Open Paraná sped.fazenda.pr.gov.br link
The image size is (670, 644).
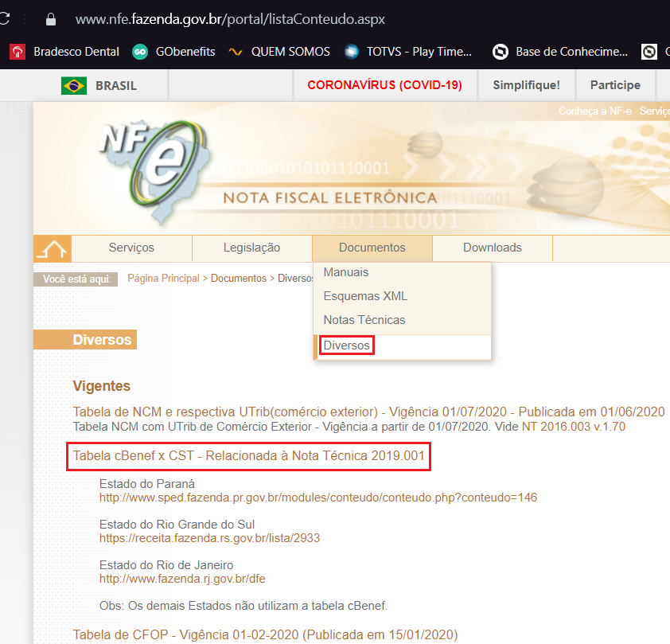click(318, 498)
